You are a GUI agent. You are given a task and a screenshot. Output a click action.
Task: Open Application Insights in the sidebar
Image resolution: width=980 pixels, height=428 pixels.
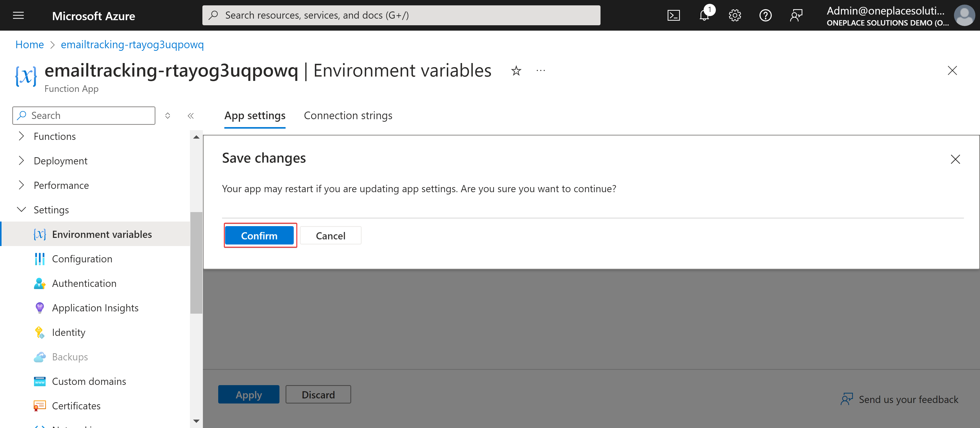95,308
